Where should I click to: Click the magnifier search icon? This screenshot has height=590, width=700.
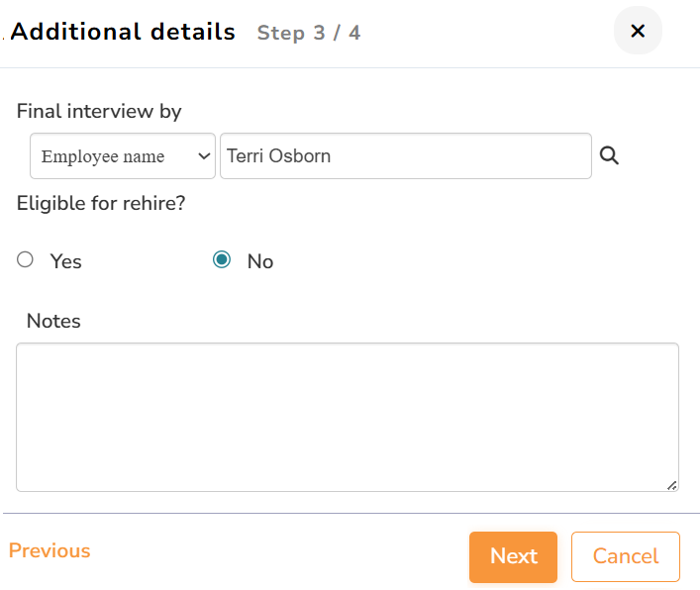(610, 155)
